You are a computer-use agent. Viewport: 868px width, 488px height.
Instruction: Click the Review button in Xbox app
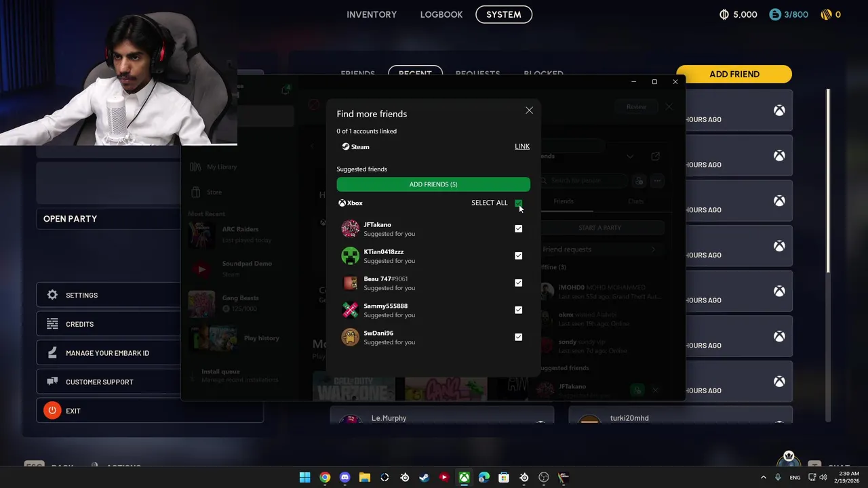click(x=636, y=106)
